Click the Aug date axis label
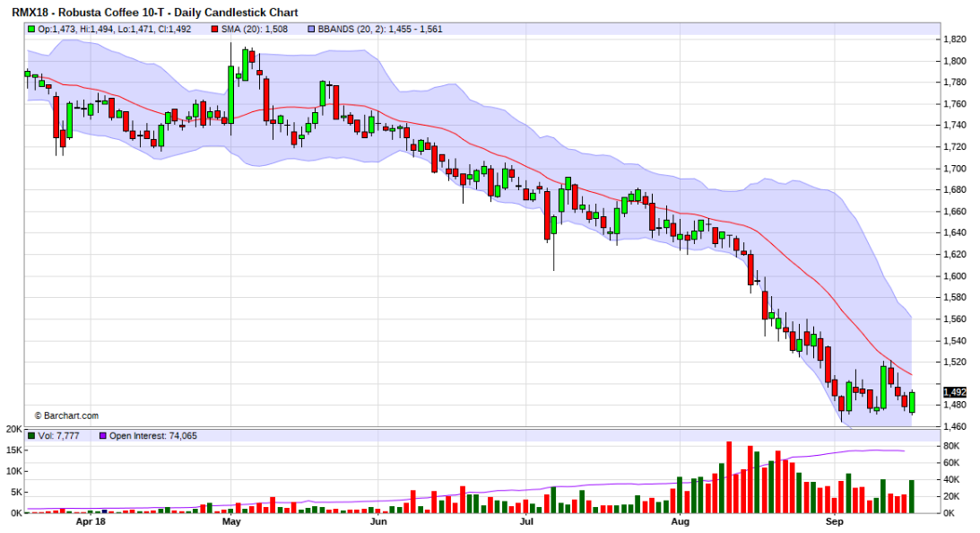Viewport: 980px width, 533px height. pos(680,521)
